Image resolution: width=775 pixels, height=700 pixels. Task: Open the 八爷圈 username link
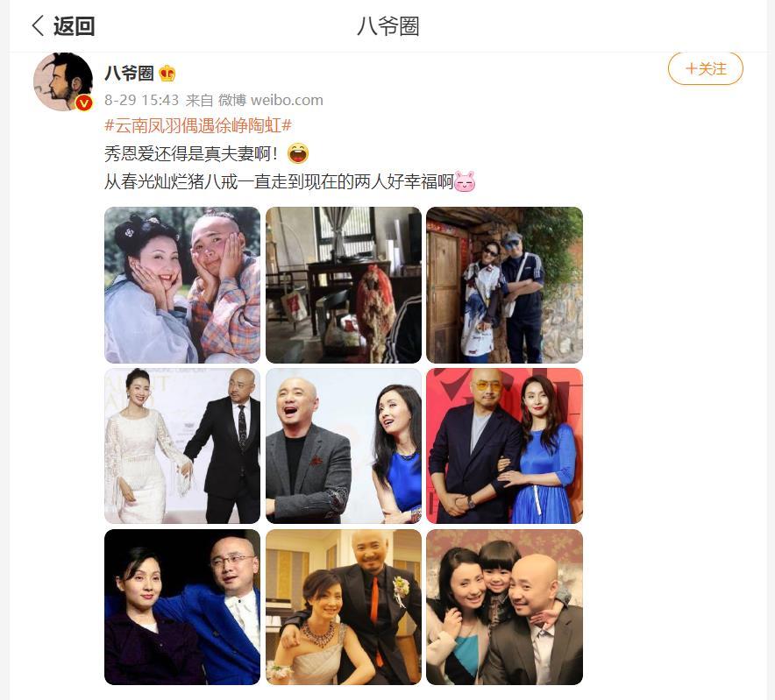coord(130,73)
